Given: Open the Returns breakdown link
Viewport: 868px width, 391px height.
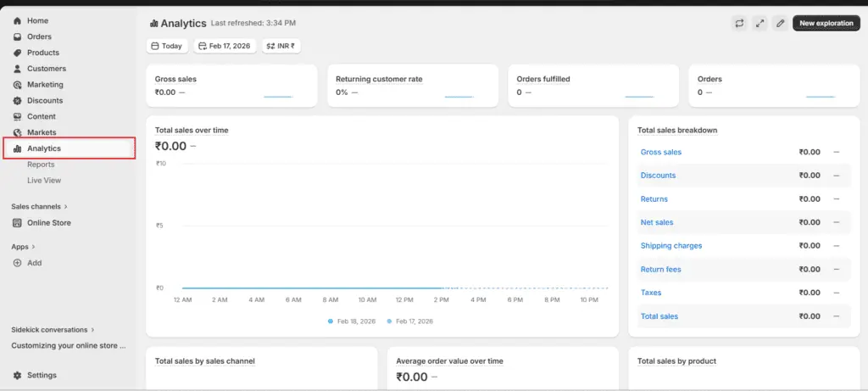Looking at the screenshot, I should click(654, 199).
